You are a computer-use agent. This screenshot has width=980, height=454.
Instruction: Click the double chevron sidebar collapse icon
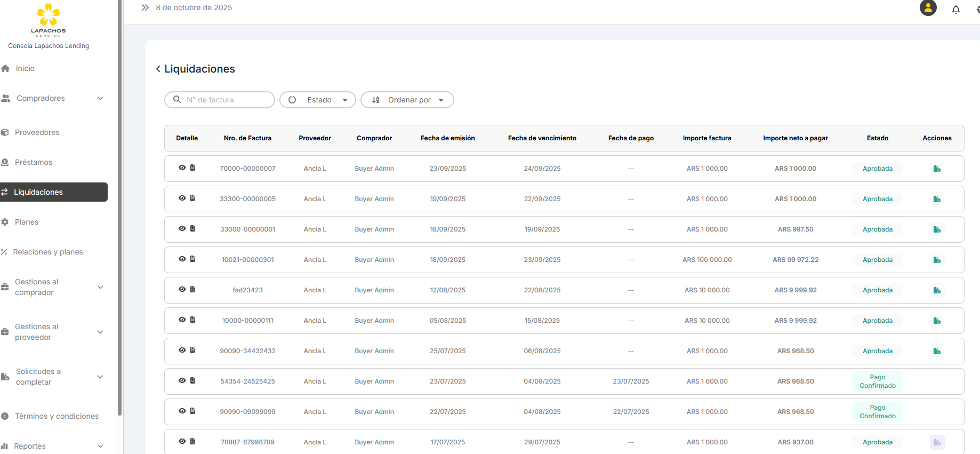click(x=145, y=7)
